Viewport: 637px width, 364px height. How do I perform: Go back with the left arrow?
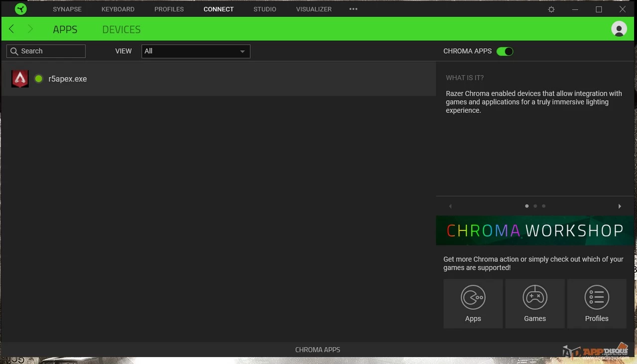coord(11,29)
